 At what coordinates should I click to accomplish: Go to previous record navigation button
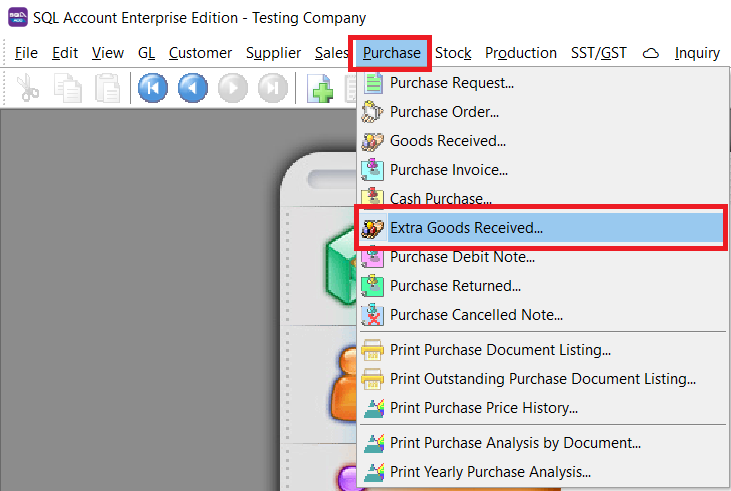point(193,89)
